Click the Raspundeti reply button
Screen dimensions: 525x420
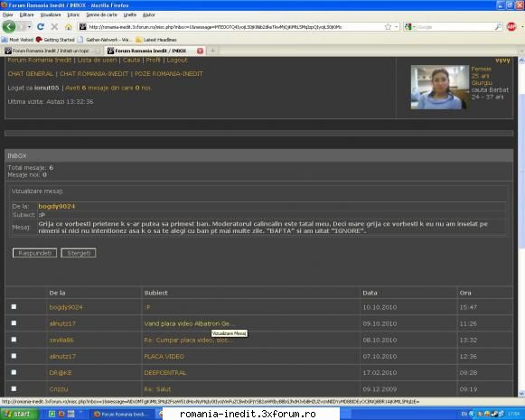(x=35, y=253)
